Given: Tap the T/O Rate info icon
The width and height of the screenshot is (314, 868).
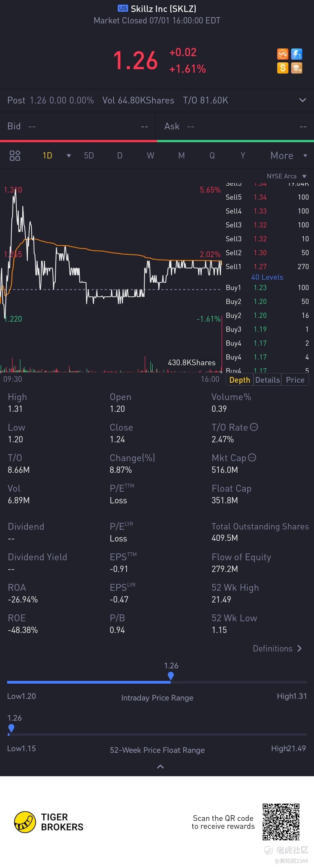Looking at the screenshot, I should pos(254,427).
